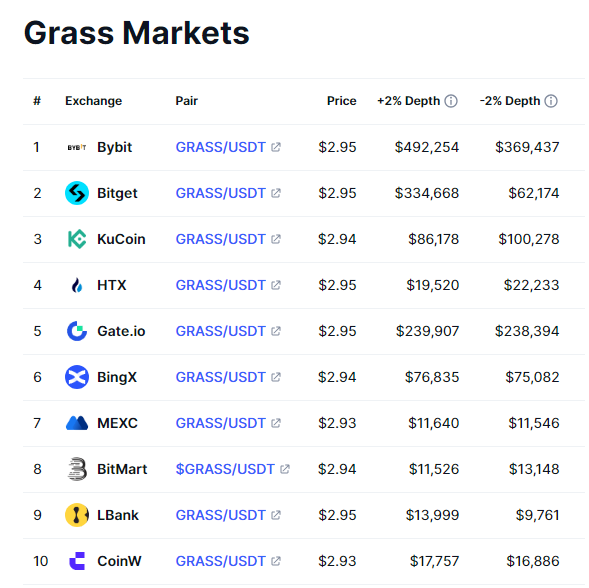The image size is (589, 588).
Task: Select the MEXC exchange name
Action: pyautogui.click(x=117, y=423)
